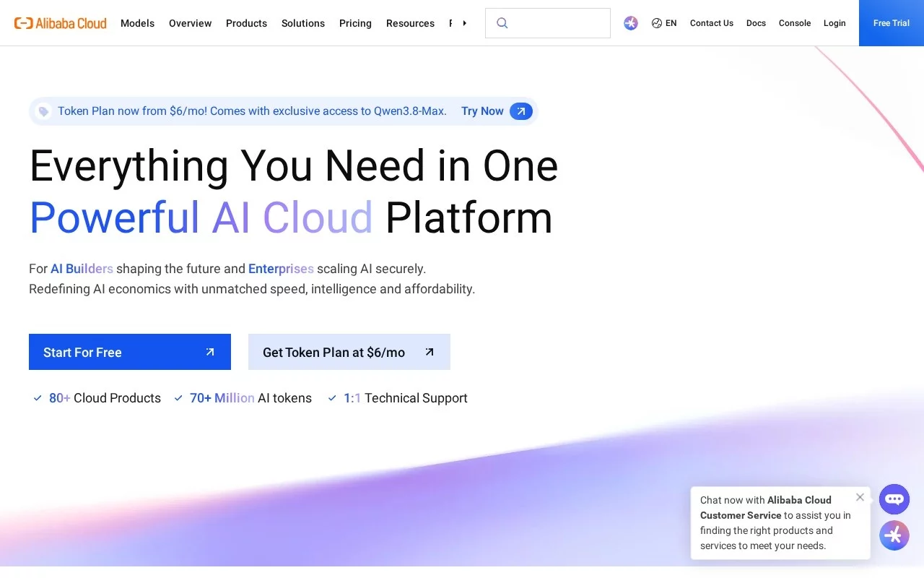Click the magnifying glass search icon

(502, 23)
